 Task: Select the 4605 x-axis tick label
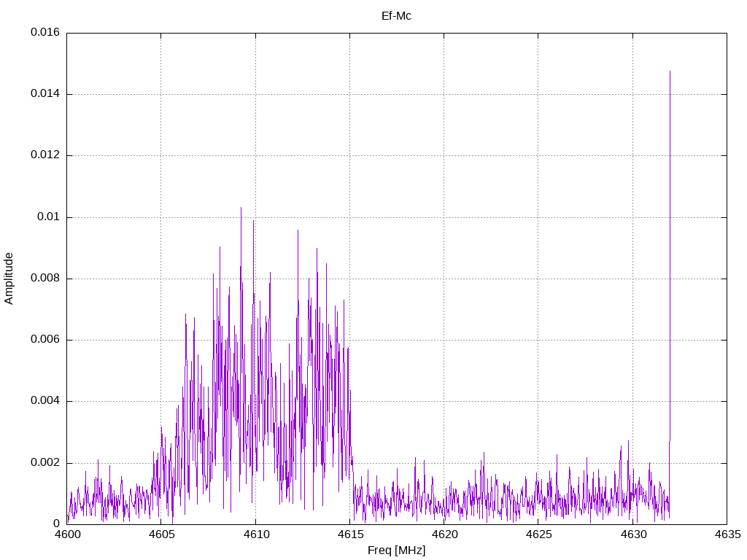tap(161, 535)
